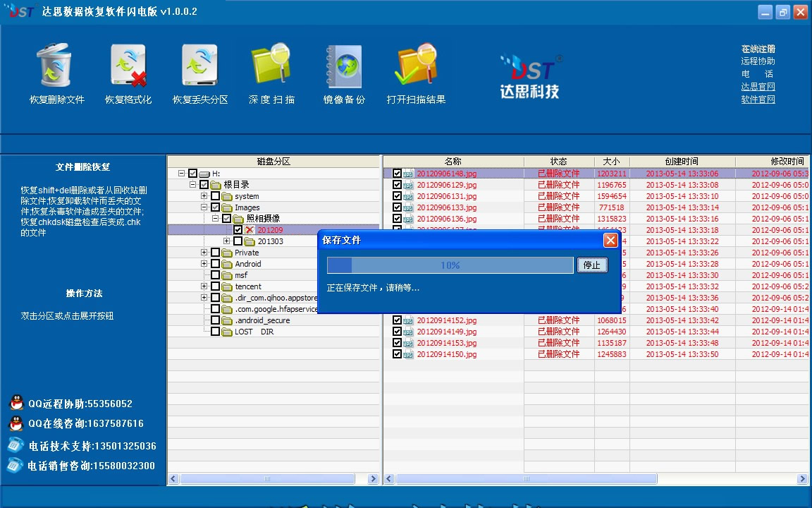
Task: Click the QQ icon beside 在线咨询 number
Action: [16, 424]
